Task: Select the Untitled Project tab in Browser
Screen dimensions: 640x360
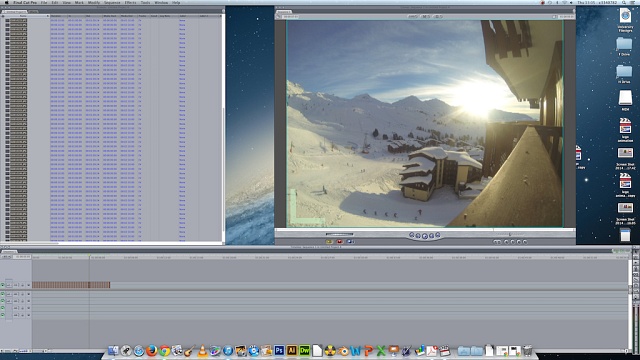Action: coord(15,11)
